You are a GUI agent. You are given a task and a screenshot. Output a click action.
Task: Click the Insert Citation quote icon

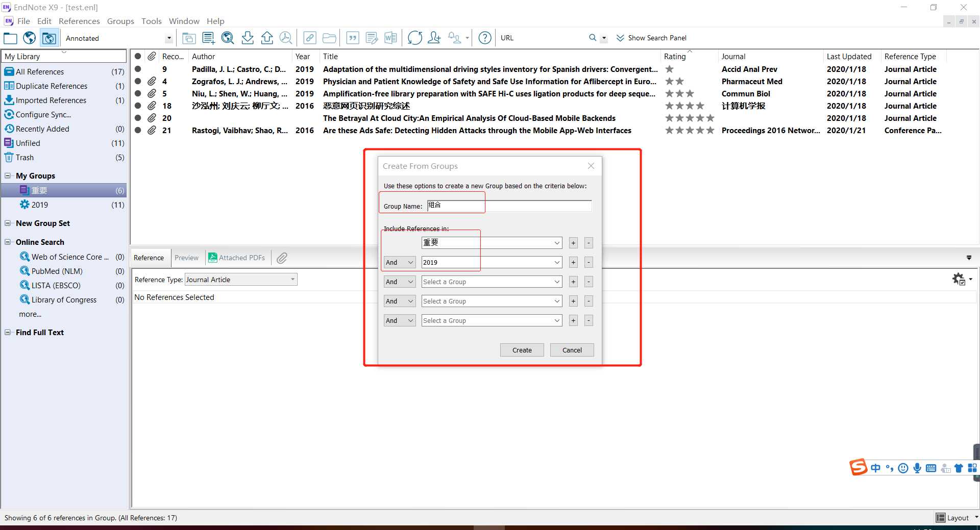click(353, 38)
